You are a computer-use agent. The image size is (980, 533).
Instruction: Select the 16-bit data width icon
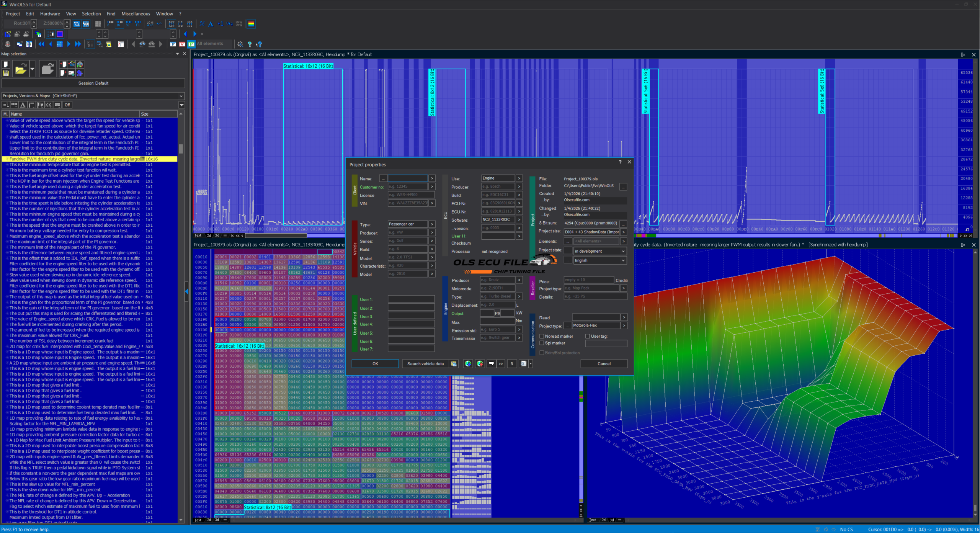tap(119, 24)
